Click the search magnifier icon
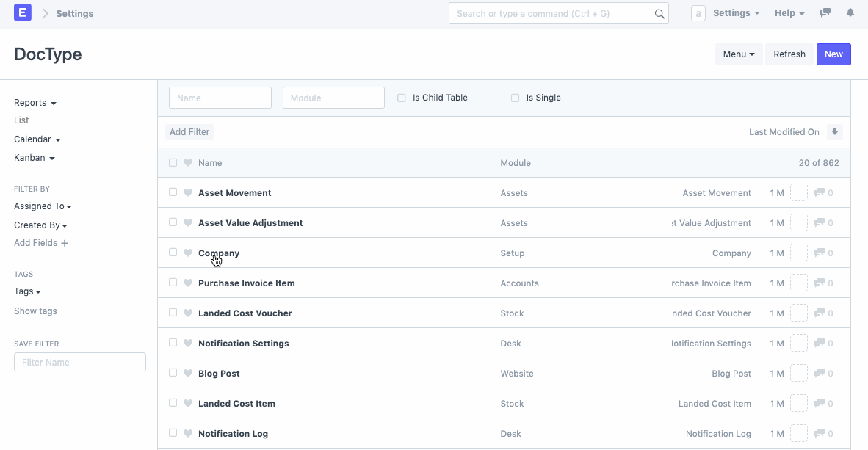The image size is (868, 450). (x=659, y=12)
